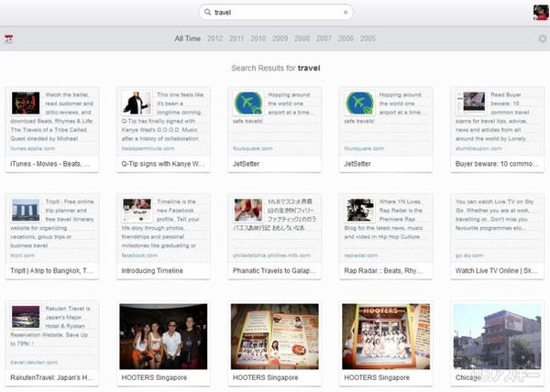Click the calendar icon in the filter bar
Image resolution: width=550 pixels, height=392 pixels.
pyautogui.click(x=9, y=38)
